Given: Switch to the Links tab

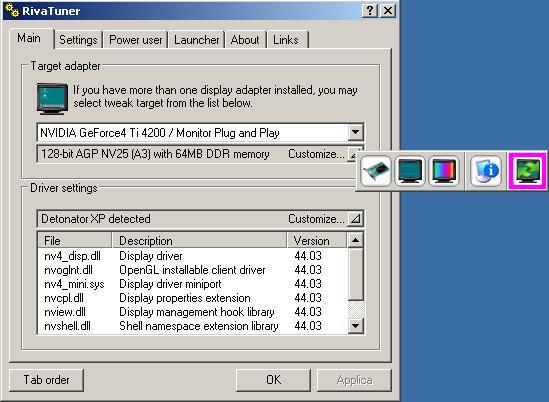Looking at the screenshot, I should point(286,40).
